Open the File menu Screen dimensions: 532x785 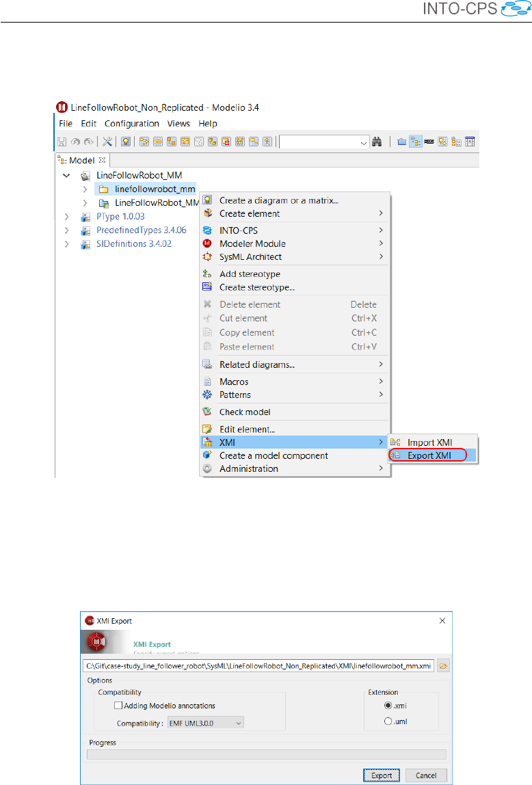pyautogui.click(x=66, y=124)
